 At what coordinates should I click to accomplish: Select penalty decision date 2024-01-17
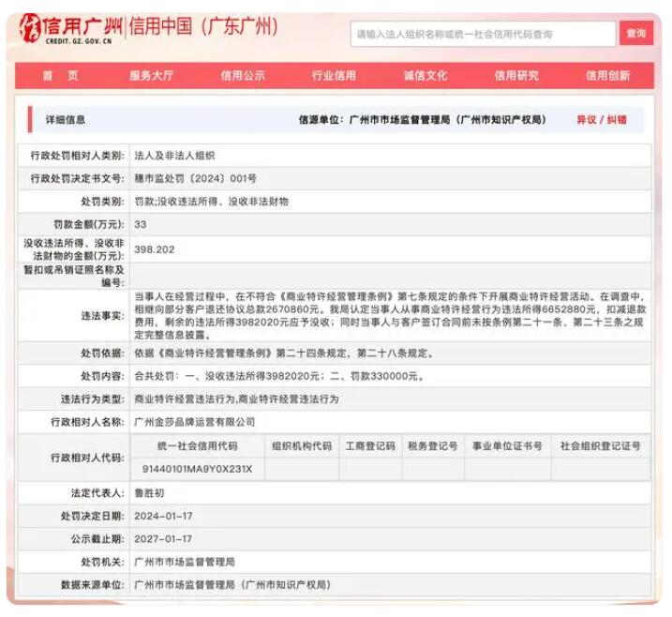click(163, 516)
